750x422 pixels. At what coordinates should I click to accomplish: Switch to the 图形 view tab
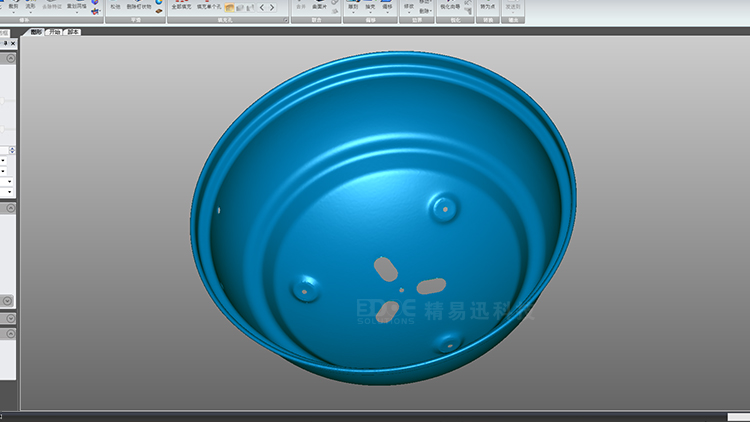click(x=36, y=32)
